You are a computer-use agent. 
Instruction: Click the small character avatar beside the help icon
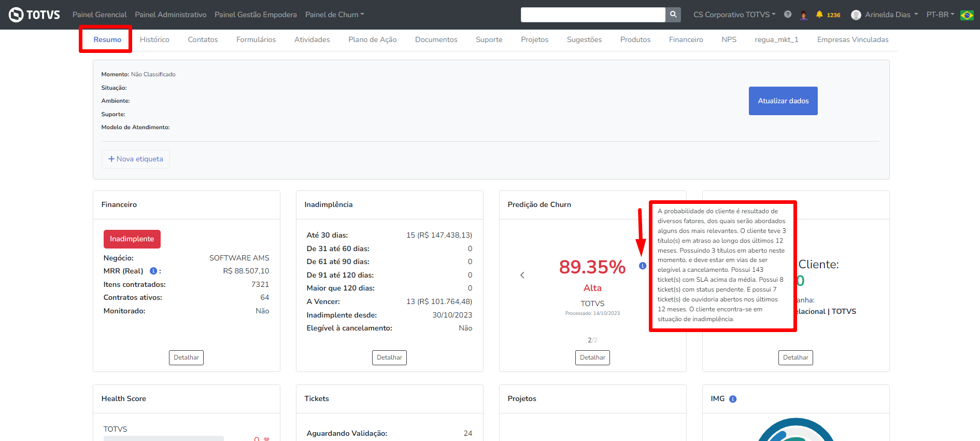coord(804,15)
